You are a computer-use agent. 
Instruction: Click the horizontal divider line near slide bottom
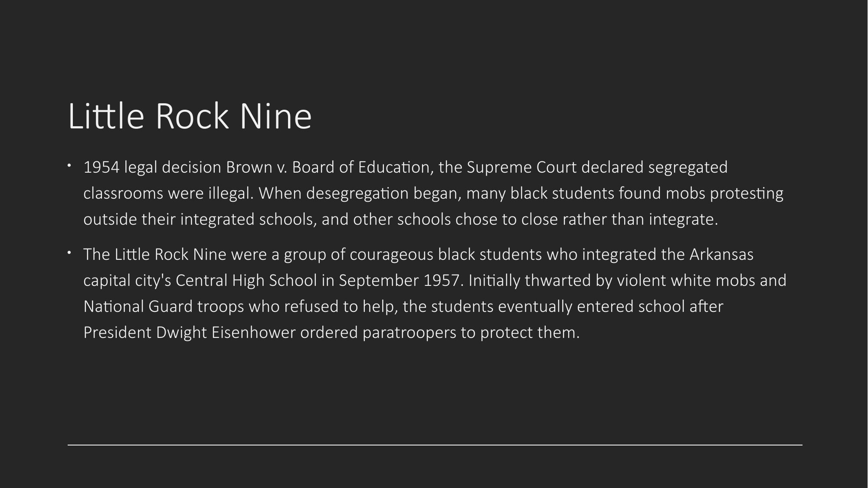click(x=435, y=445)
